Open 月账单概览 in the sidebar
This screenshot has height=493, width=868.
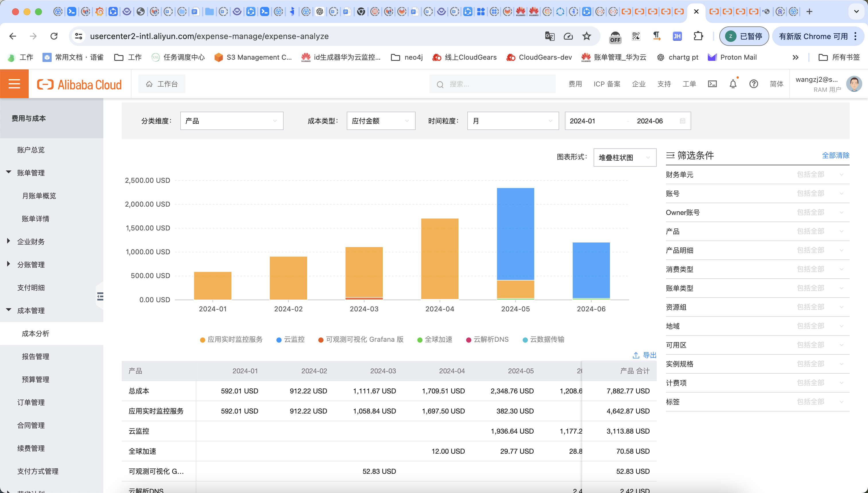(39, 196)
